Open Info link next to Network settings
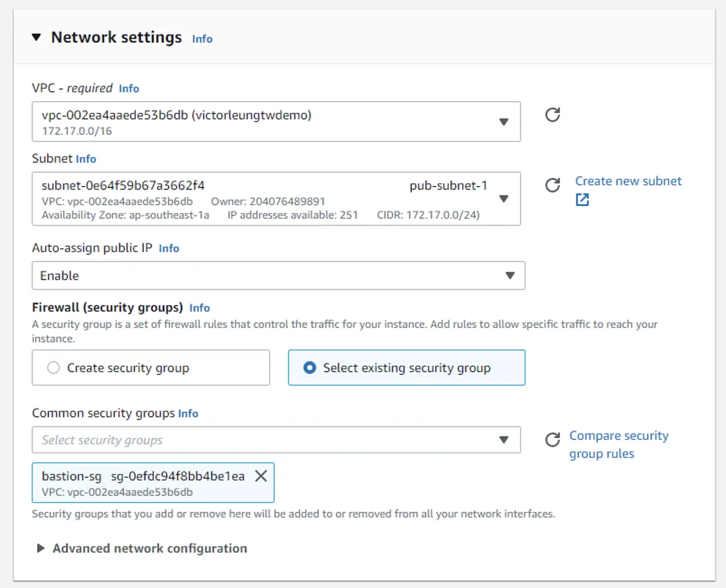 coord(202,39)
